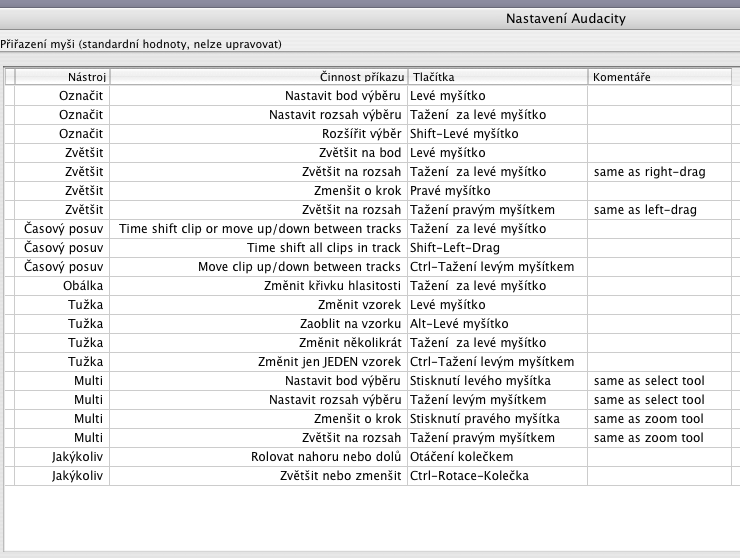This screenshot has height=558, width=740.
Task: Click the Shift-Left-Drag cell
Action: pos(498,247)
